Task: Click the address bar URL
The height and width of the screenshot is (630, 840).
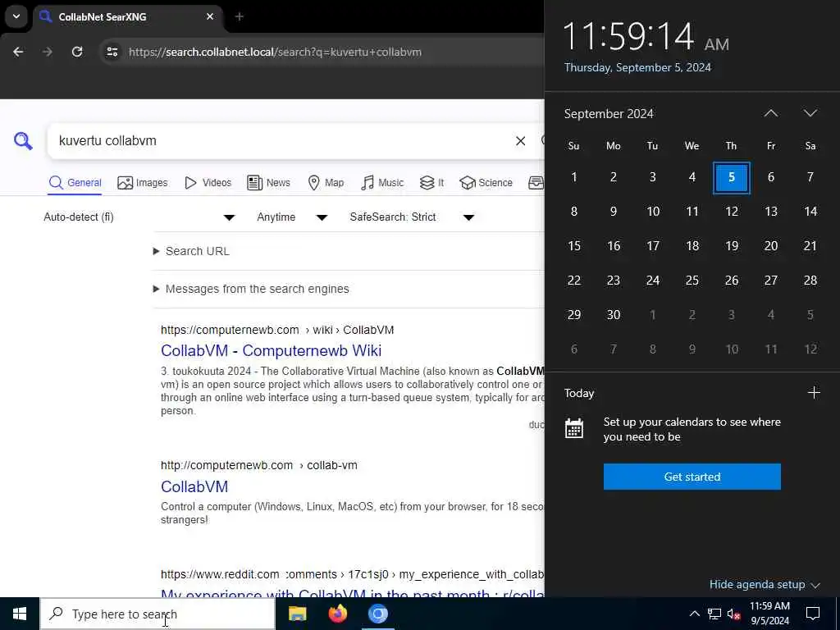Action: [275, 52]
